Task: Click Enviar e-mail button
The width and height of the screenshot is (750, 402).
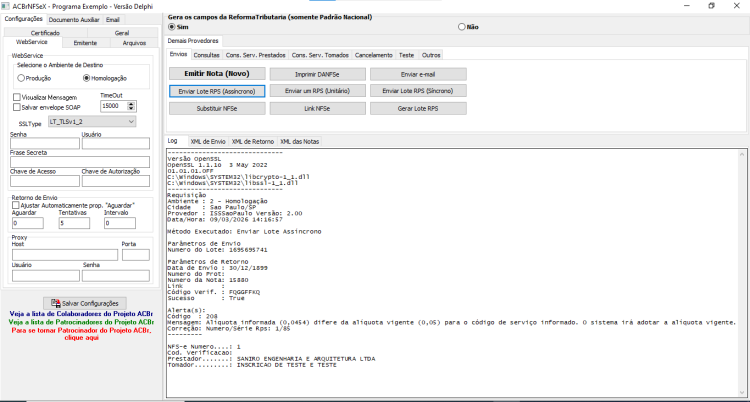Action: tap(418, 74)
